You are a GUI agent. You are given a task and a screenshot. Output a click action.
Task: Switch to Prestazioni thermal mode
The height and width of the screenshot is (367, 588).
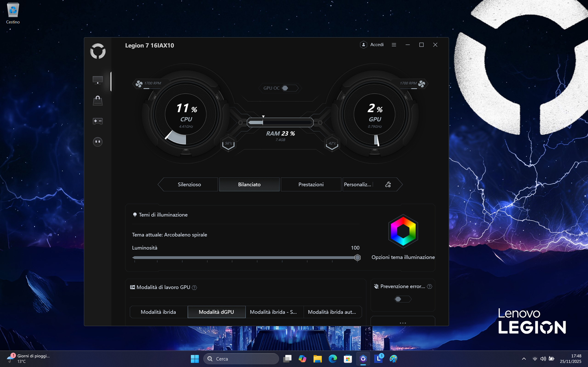coord(311,185)
